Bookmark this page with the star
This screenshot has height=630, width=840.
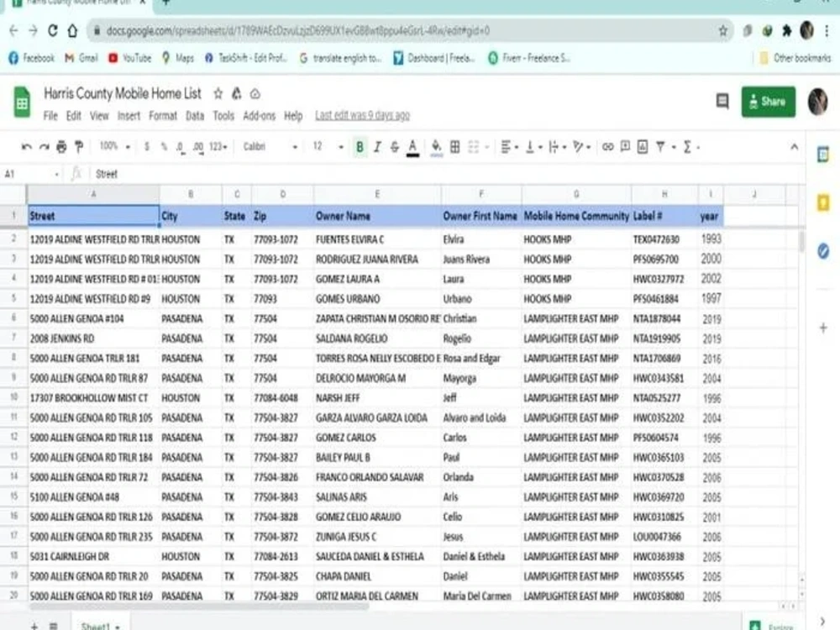click(x=722, y=31)
